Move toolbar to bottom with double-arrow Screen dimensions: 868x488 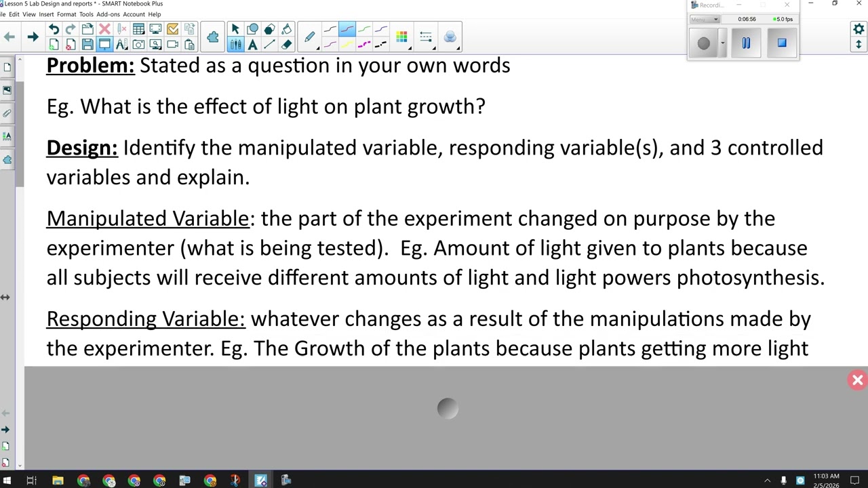pos(859,45)
